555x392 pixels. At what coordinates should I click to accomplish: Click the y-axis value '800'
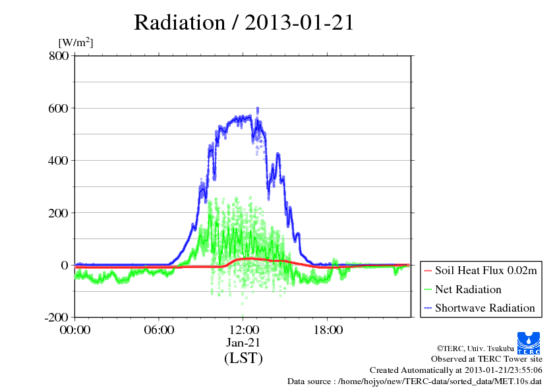pyautogui.click(x=59, y=55)
